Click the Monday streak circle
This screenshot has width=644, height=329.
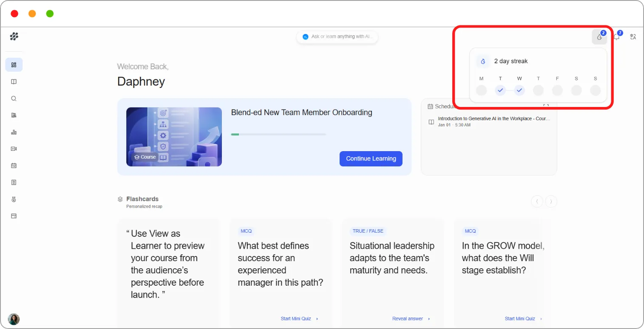tap(481, 90)
